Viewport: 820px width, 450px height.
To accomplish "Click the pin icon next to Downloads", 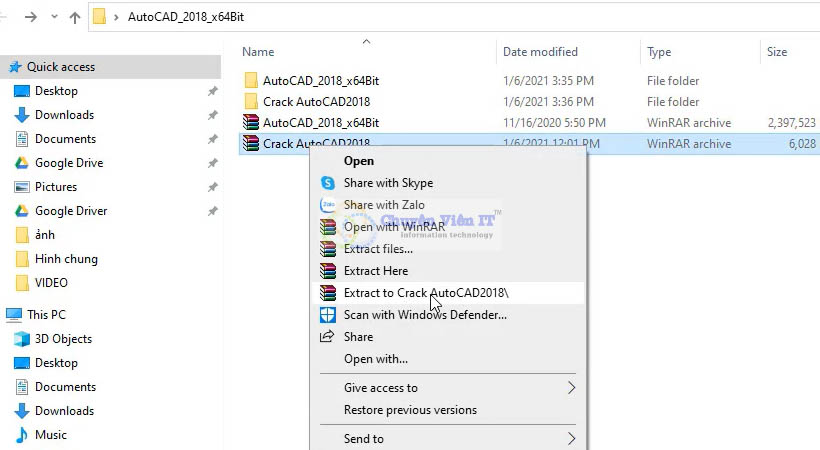I will click(212, 115).
